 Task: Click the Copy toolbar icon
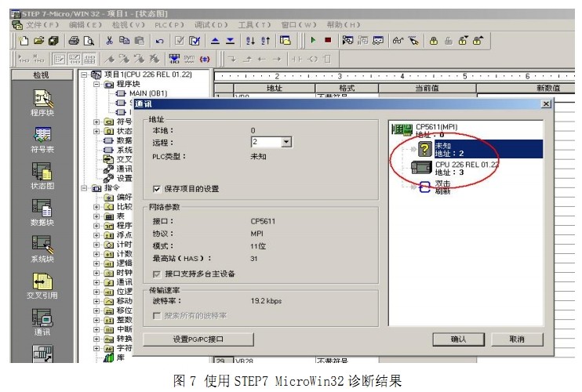point(125,41)
